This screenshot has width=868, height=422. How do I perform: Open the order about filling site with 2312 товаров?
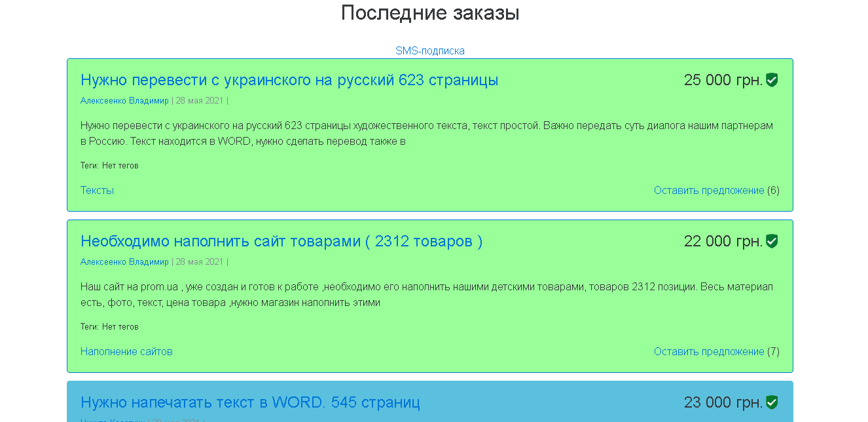point(281,242)
